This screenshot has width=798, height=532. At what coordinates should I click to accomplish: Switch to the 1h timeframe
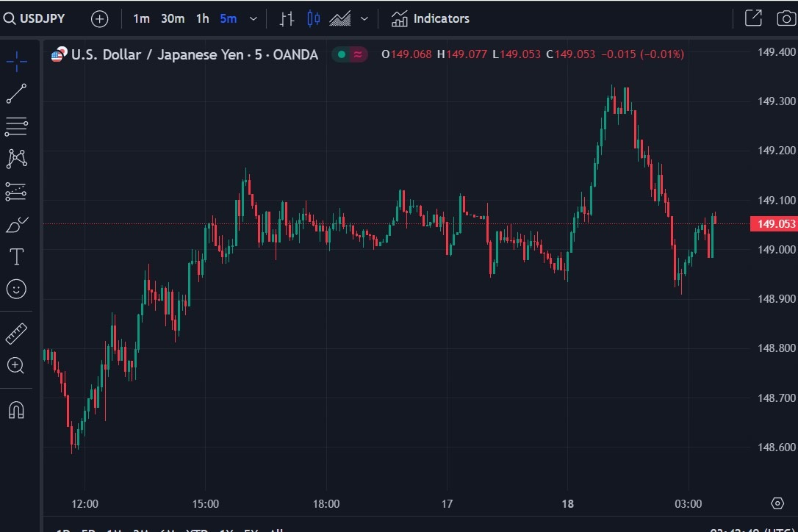coord(203,19)
